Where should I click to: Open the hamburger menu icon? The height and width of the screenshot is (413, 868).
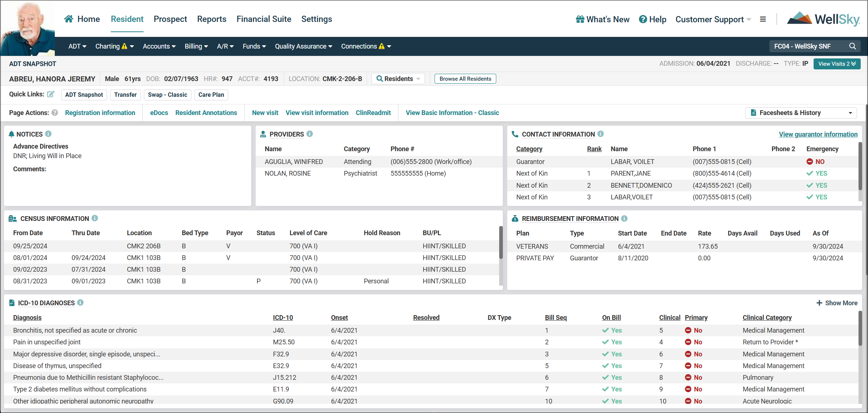763,19
